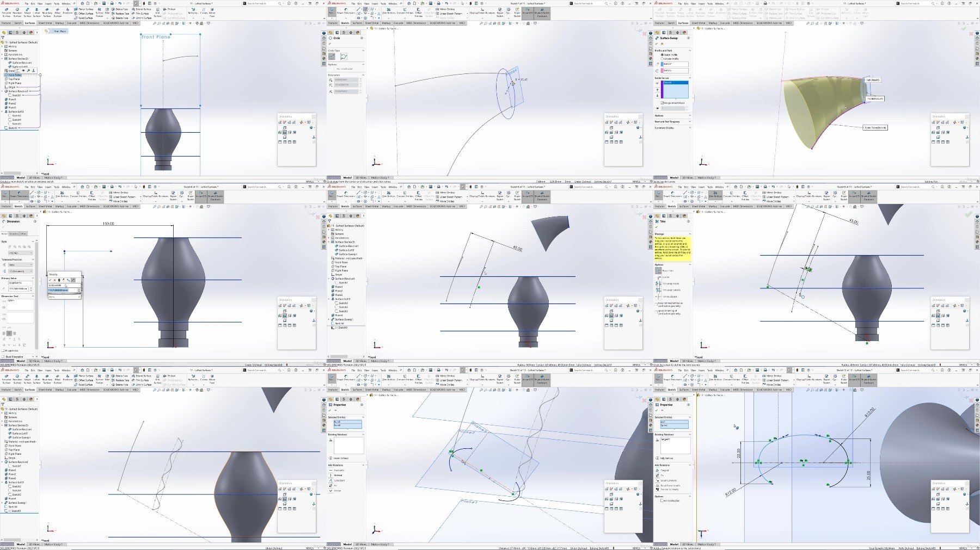This screenshot has width=980, height=550.
Task: Enable Keep trimmed entities as construction geometry
Action: coord(656,304)
